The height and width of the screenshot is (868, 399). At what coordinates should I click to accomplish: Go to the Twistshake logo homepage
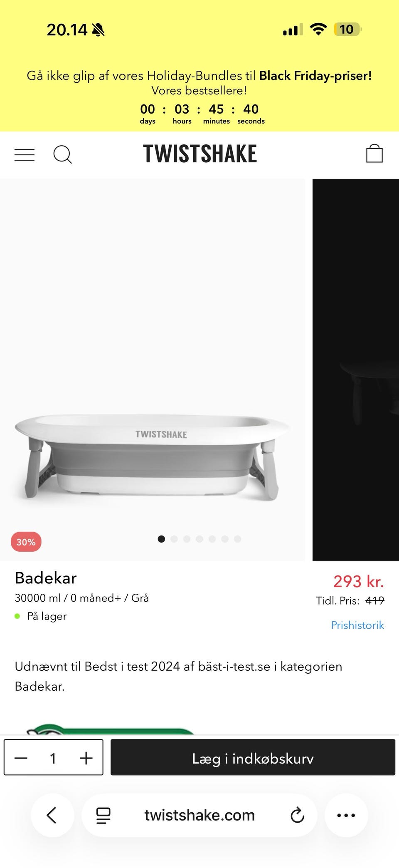pos(200,154)
